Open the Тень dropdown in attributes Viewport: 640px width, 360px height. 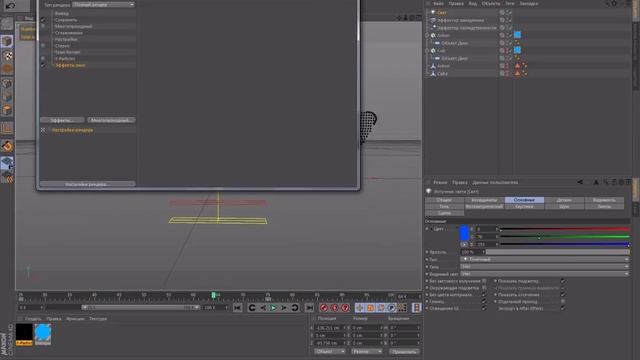(x=544, y=267)
